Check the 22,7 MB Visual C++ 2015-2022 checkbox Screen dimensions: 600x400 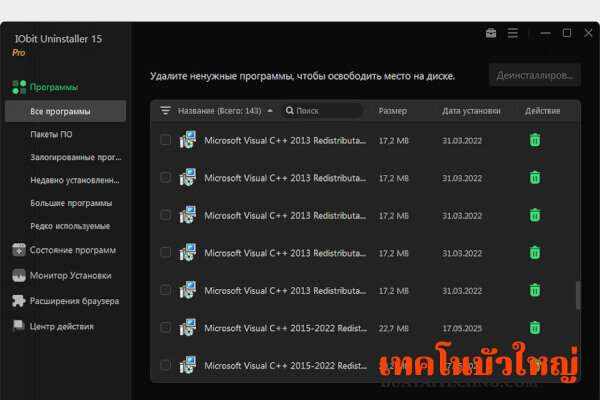165,328
